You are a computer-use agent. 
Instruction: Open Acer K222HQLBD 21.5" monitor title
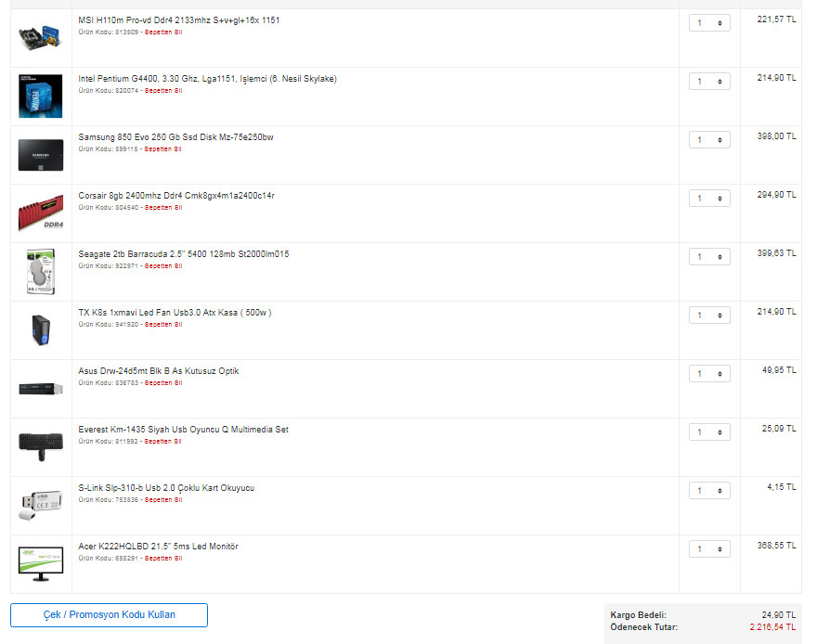point(158,547)
